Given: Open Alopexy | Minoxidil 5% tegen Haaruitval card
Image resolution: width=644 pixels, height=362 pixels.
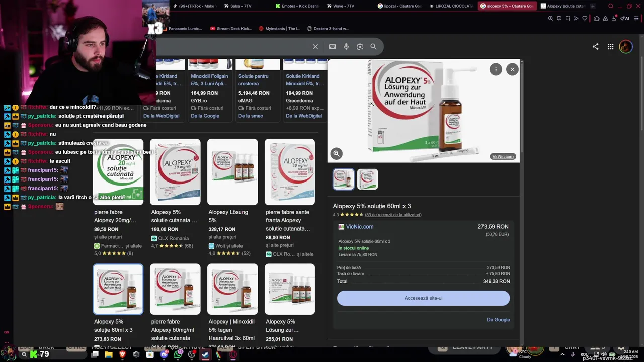Looking at the screenshot, I should point(232,304).
